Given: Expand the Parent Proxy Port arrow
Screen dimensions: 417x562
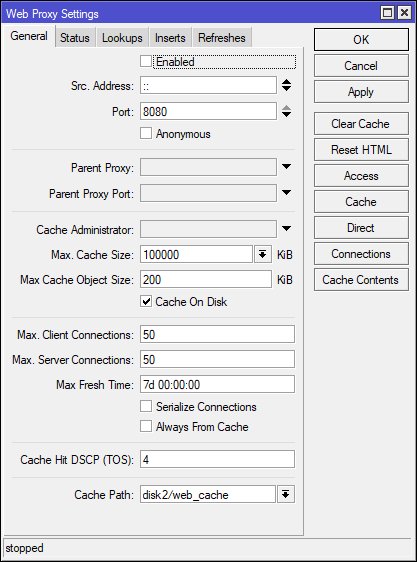Looking at the screenshot, I should tap(286, 192).
